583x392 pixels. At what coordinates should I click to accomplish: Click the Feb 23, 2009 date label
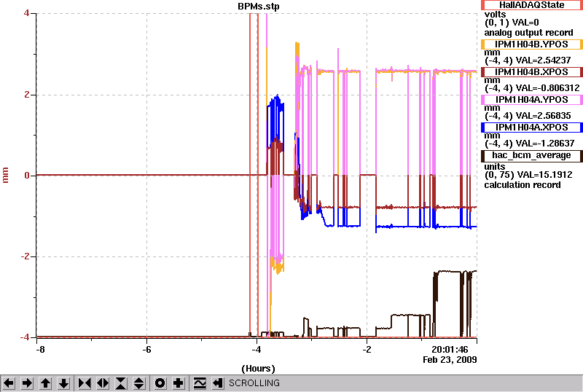coord(450,360)
